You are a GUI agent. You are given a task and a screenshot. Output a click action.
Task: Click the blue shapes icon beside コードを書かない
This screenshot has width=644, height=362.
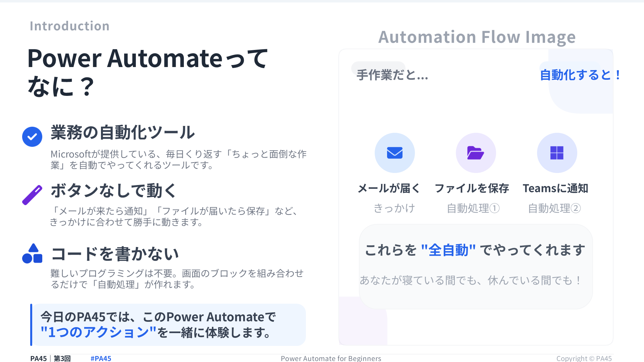pos(32,253)
